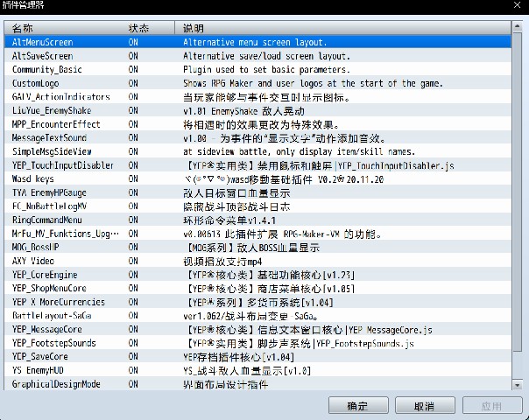Viewport: 529px width, 420px height.
Task: Select MessageTextSound plugin row
Action: coord(257,138)
